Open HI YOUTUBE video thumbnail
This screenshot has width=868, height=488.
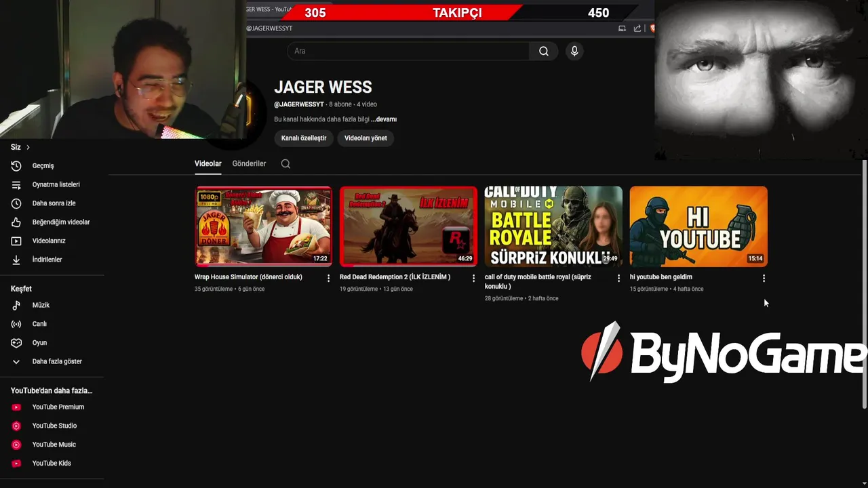(x=698, y=226)
